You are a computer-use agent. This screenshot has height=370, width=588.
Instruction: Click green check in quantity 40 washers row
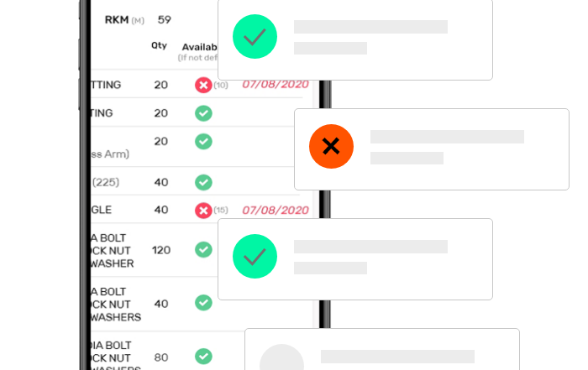(203, 303)
